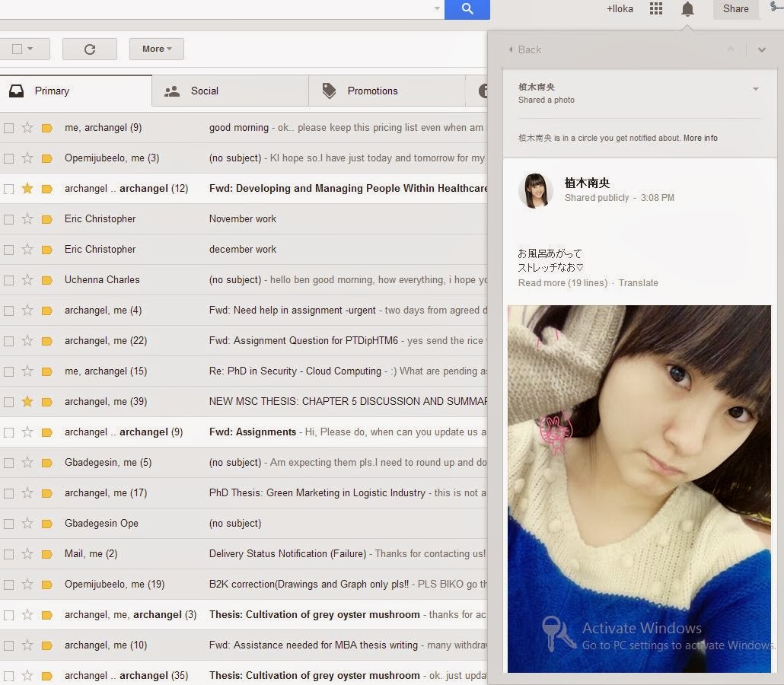Star the Assignment Question for PTDipHTM6 email

pos(27,341)
